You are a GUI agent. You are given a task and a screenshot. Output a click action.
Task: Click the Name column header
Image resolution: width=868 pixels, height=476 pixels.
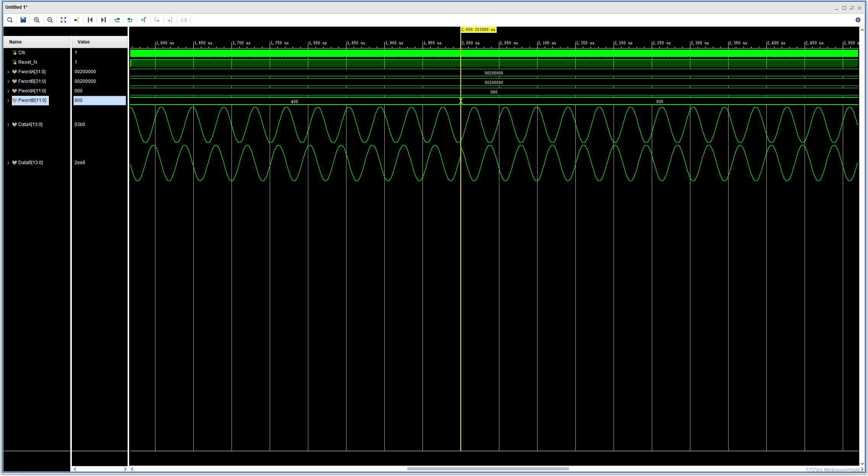[15, 42]
